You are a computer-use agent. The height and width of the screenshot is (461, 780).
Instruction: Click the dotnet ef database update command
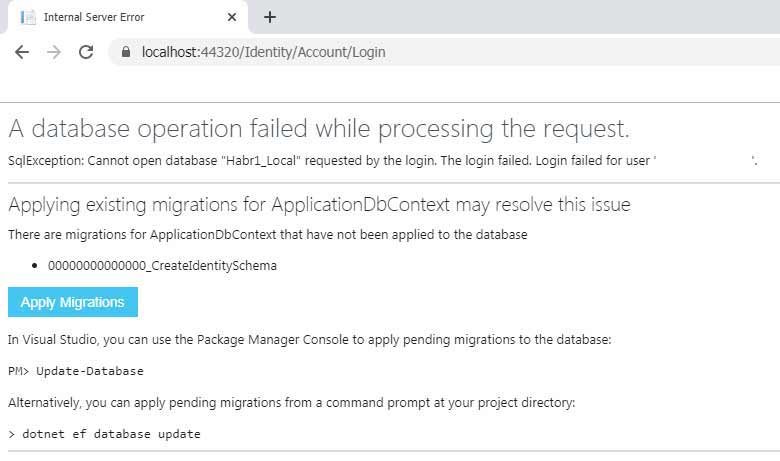(110, 434)
